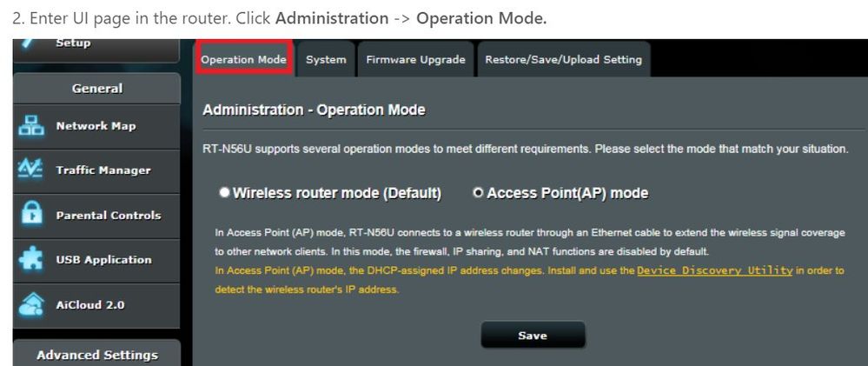
Task: Select the Access Point(AP) mode radio button
Action: coord(479,193)
